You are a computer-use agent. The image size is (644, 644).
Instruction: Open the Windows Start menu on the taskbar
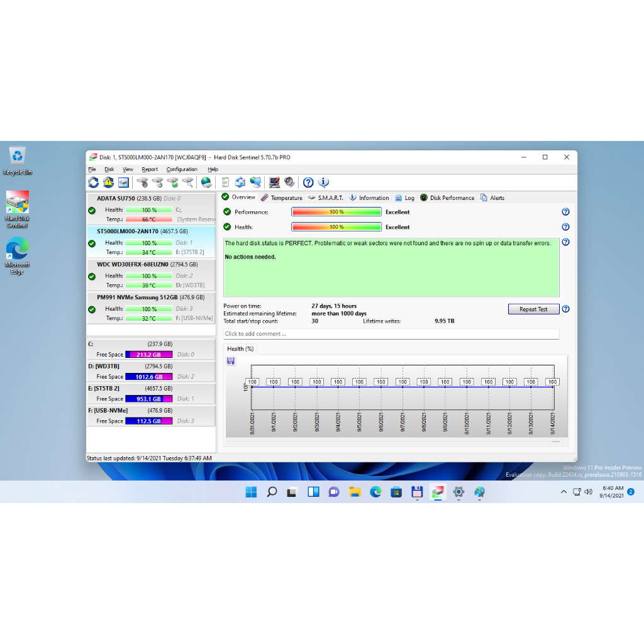pos(251,492)
